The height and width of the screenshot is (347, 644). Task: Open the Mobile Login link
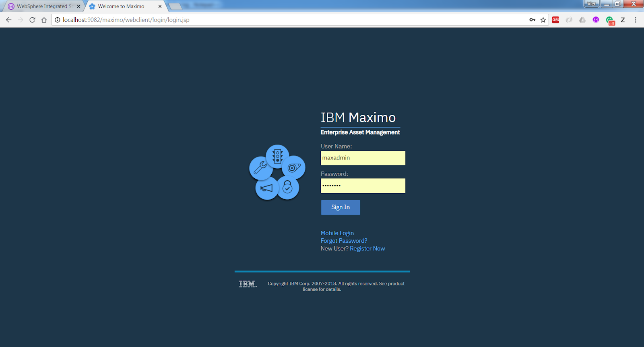337,233
